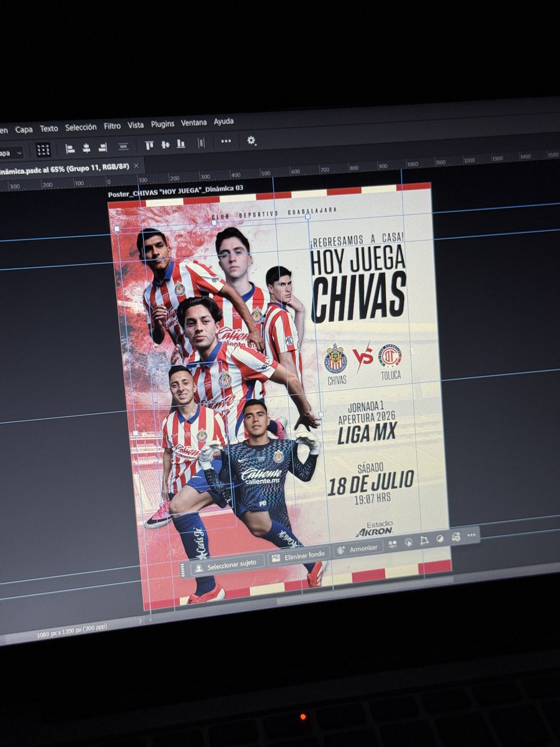Click the 18 DE JULIO date text
This screenshot has height=747, width=560.
(x=371, y=482)
